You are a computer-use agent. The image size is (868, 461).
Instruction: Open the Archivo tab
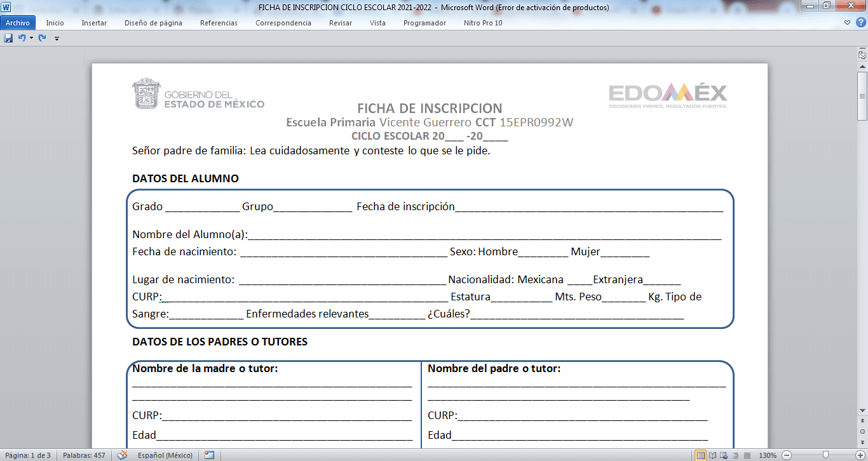[x=18, y=23]
